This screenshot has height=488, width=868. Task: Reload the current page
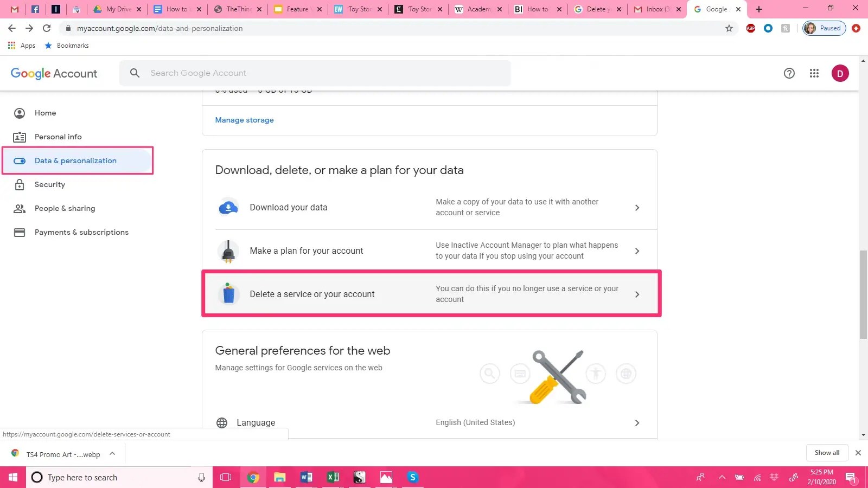click(x=47, y=28)
